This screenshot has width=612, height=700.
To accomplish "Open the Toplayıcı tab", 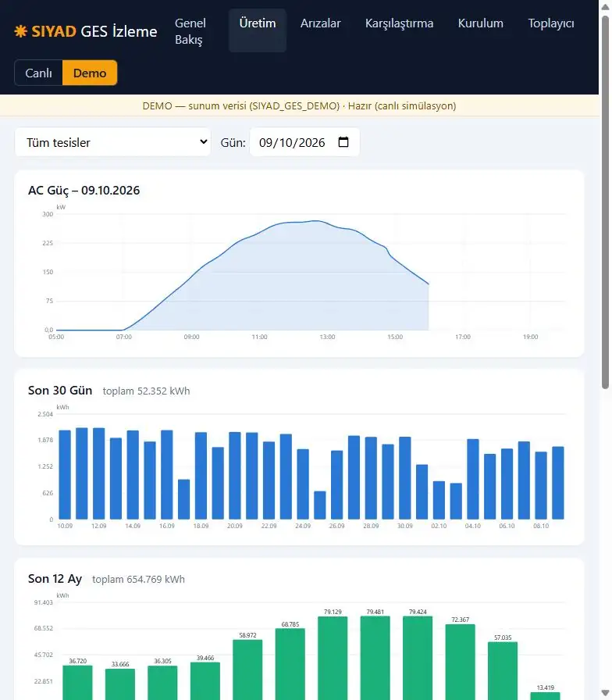I will pyautogui.click(x=551, y=23).
